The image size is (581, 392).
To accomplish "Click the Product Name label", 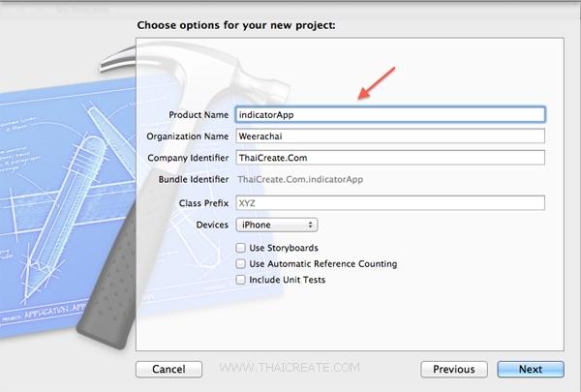I will point(199,115).
